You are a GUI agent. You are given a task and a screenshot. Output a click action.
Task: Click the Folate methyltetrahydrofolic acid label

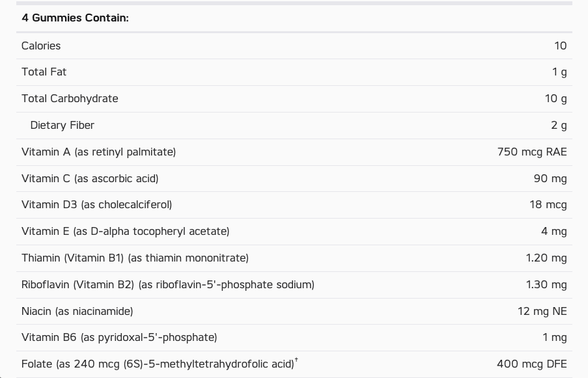(158, 364)
